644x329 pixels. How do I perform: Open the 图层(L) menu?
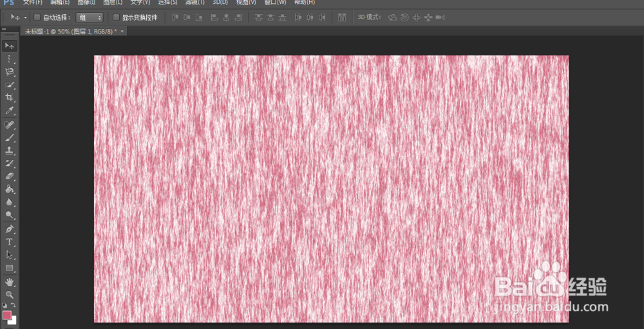[113, 3]
